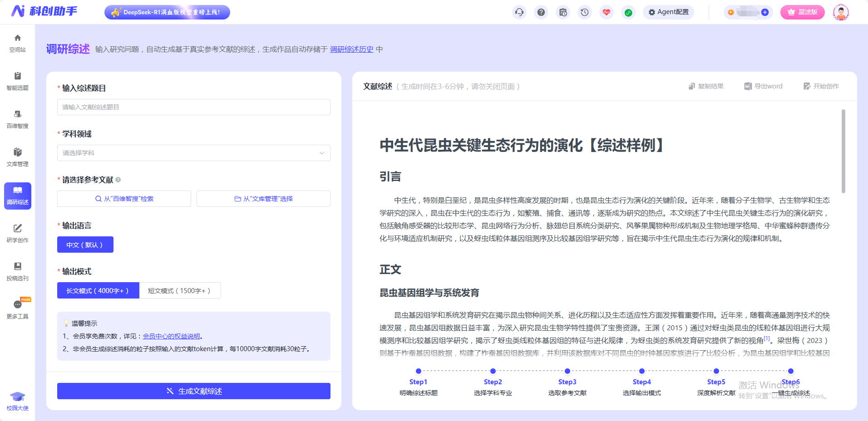
Task: Expand the 学科领域 subject dropdown
Action: (194, 153)
